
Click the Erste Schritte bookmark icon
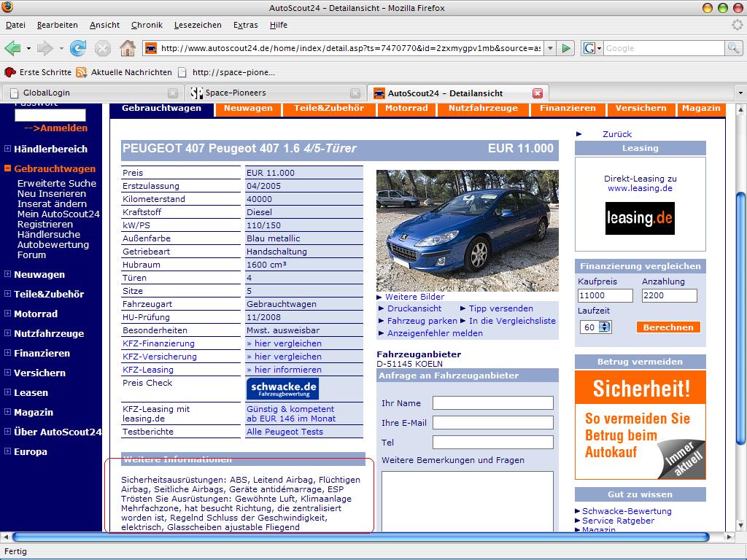point(9,72)
